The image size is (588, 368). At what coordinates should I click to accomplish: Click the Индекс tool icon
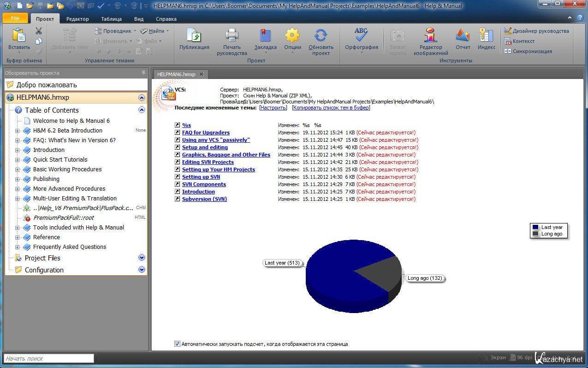coord(486,36)
